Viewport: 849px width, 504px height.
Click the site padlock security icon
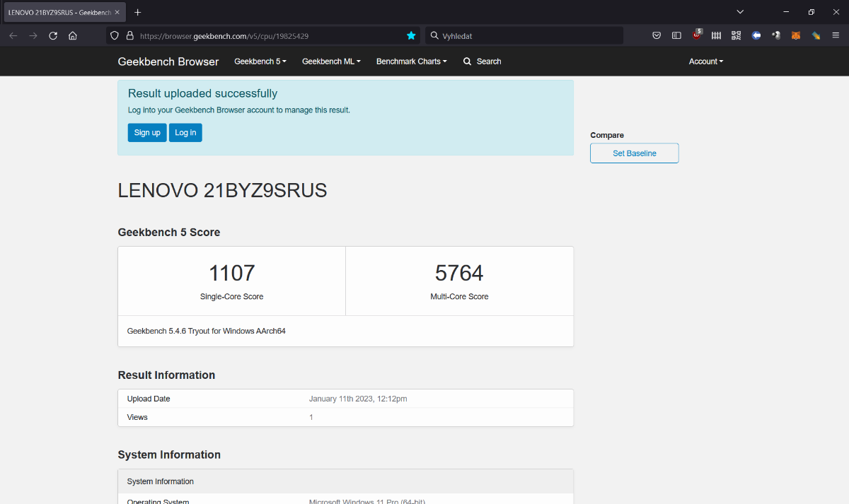[129, 35]
